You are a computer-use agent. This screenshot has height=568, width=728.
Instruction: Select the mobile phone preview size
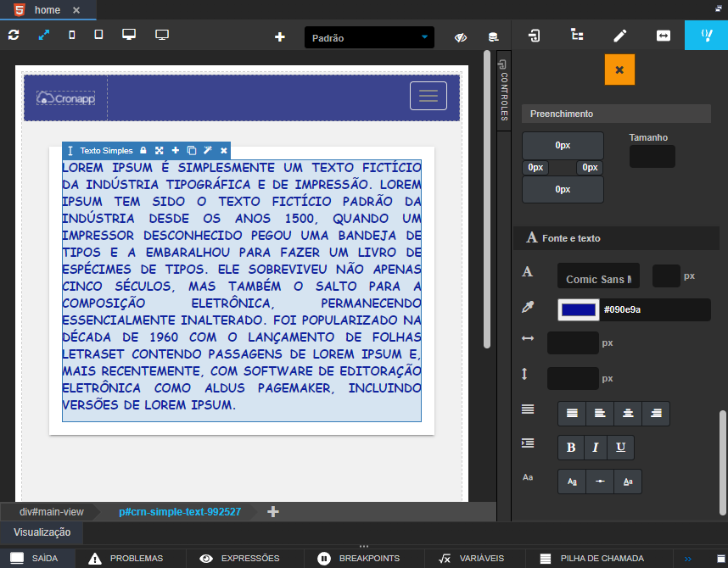[x=72, y=35]
